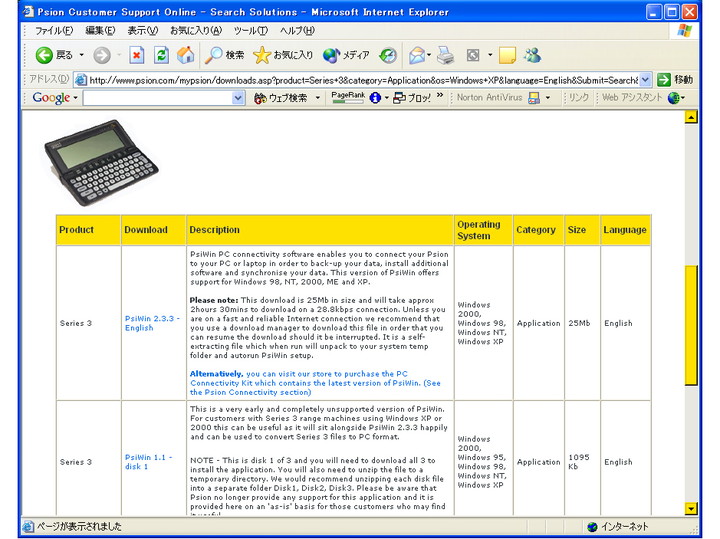Image resolution: width=720 pixels, height=539 pixels.
Task: Click the Google toolbar search input field
Action: coord(158,98)
